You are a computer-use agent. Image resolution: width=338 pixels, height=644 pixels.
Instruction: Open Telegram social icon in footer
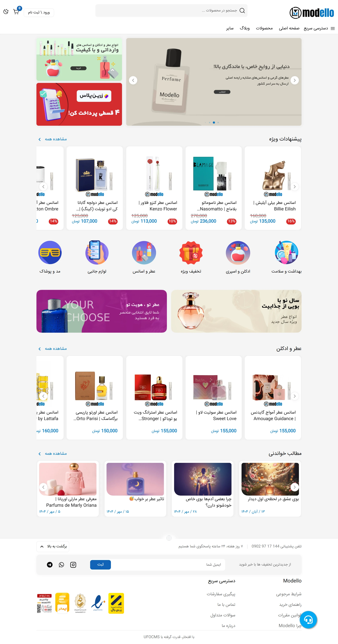(x=50, y=565)
